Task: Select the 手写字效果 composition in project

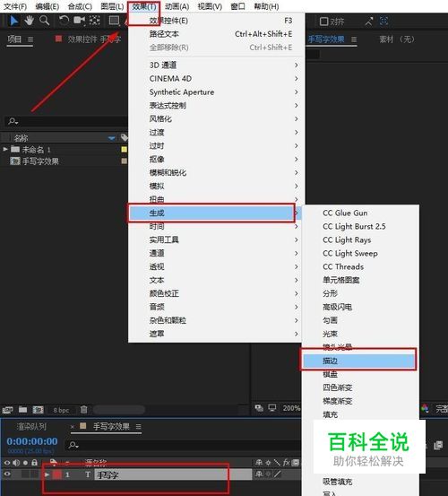Action: tap(40, 161)
